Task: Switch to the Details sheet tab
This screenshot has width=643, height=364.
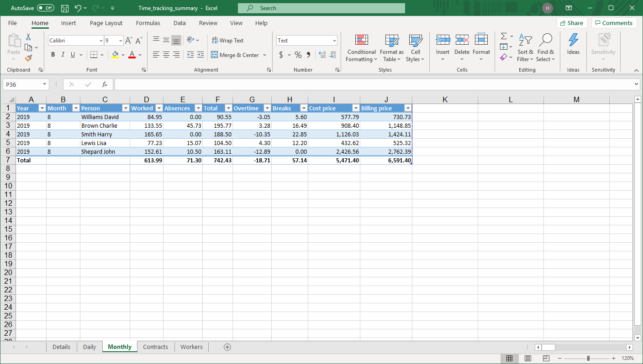Action: pyautogui.click(x=61, y=347)
